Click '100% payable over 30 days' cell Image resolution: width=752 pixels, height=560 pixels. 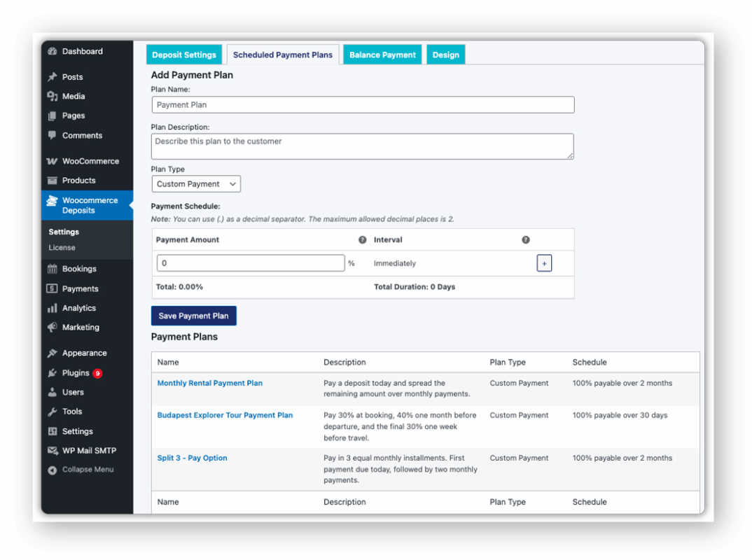tap(620, 415)
